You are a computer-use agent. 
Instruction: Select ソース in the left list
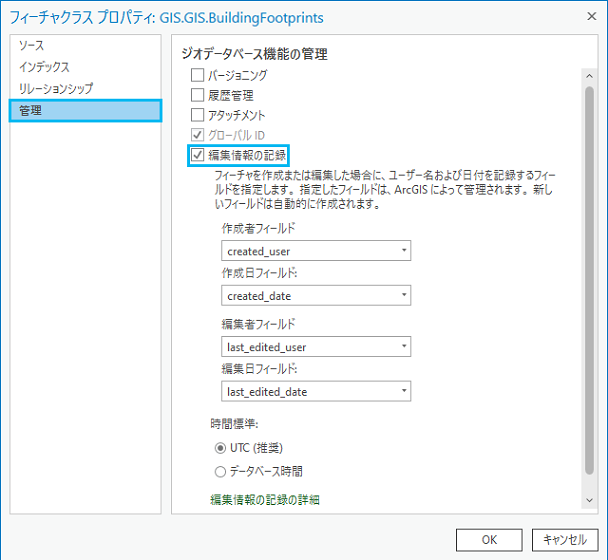click(31, 46)
